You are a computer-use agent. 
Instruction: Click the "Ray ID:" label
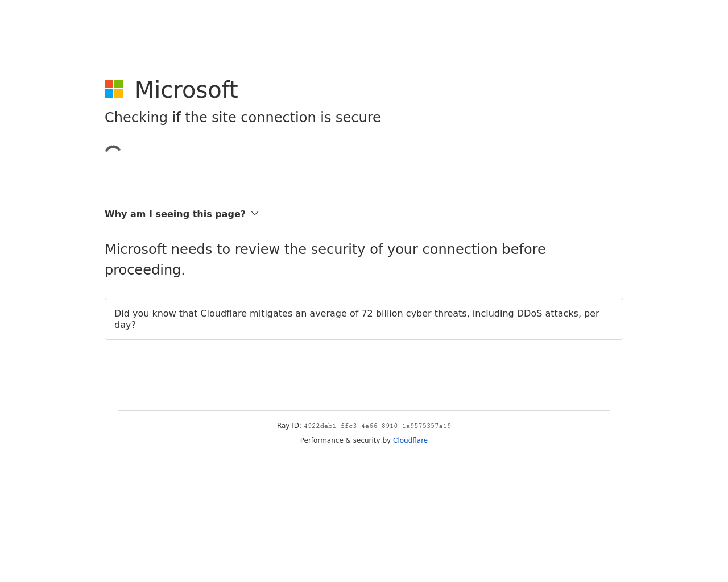289,426
